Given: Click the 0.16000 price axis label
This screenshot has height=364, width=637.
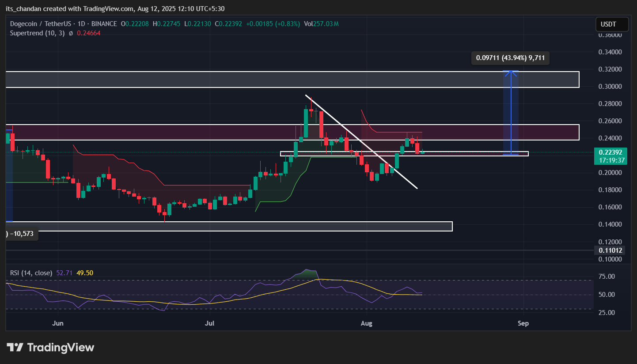Looking at the screenshot, I should 610,207.
